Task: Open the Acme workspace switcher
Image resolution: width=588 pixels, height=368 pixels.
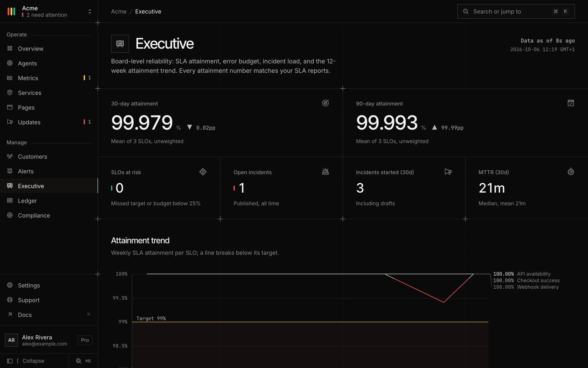Action: (49, 11)
